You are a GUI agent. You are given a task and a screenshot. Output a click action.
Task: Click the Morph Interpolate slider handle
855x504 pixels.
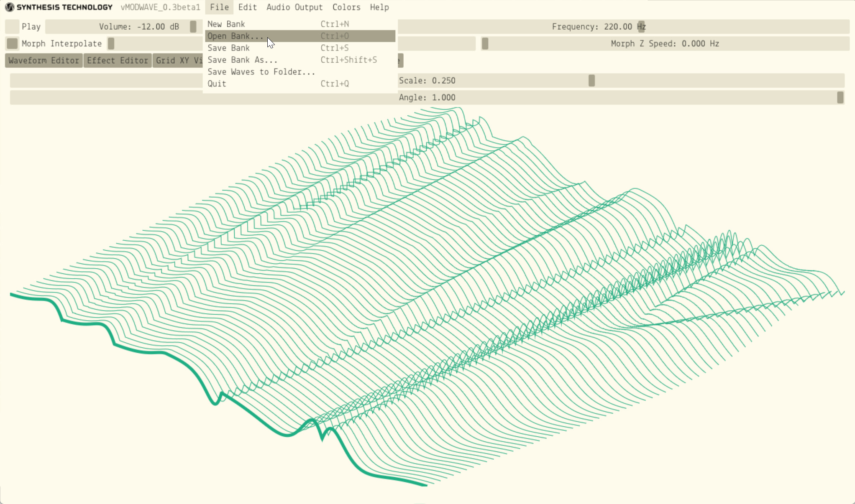(x=111, y=43)
